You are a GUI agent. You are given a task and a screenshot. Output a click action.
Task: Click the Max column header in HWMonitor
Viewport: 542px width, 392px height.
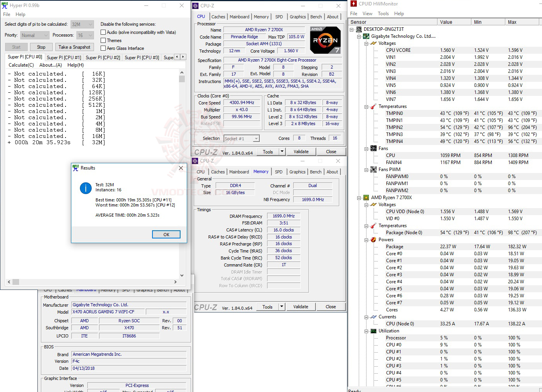click(x=523, y=22)
